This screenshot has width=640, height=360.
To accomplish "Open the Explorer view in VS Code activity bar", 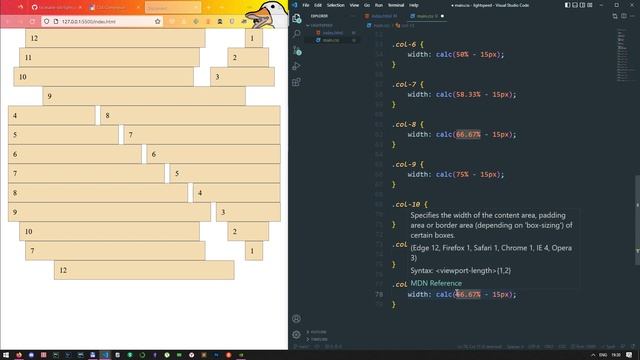I will pyautogui.click(x=297, y=18).
